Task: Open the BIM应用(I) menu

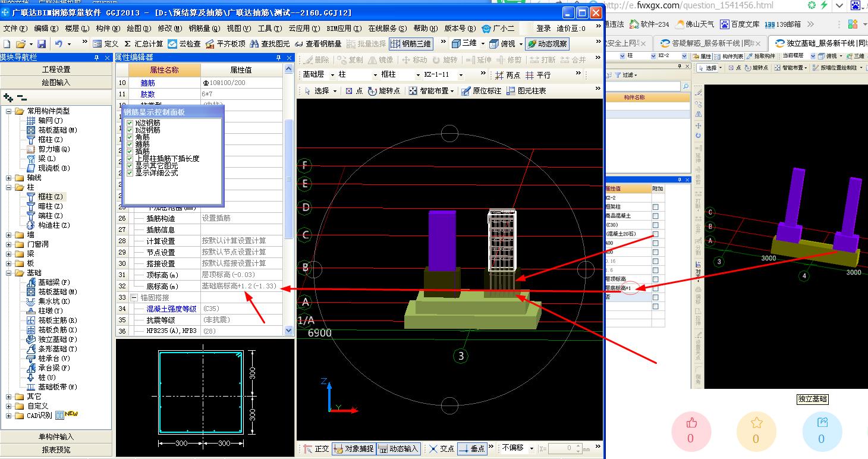Action: click(x=344, y=28)
